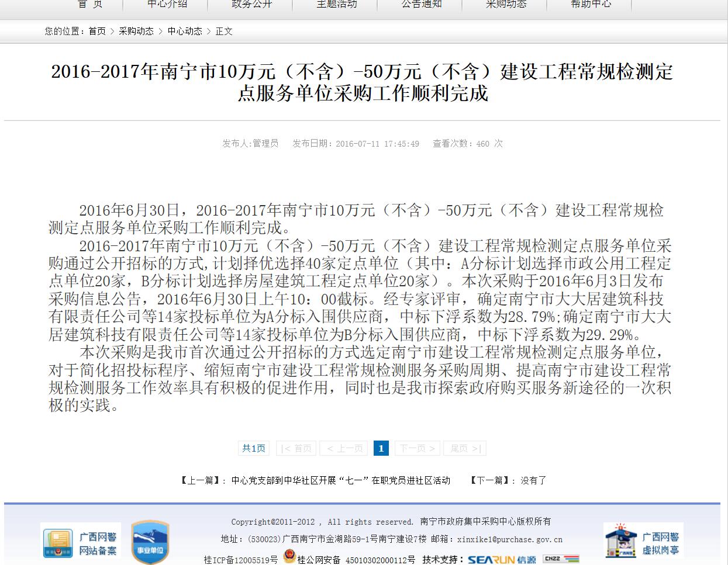Click the 发布人:管理员 publisher text
The width and height of the screenshot is (728, 565).
point(250,143)
